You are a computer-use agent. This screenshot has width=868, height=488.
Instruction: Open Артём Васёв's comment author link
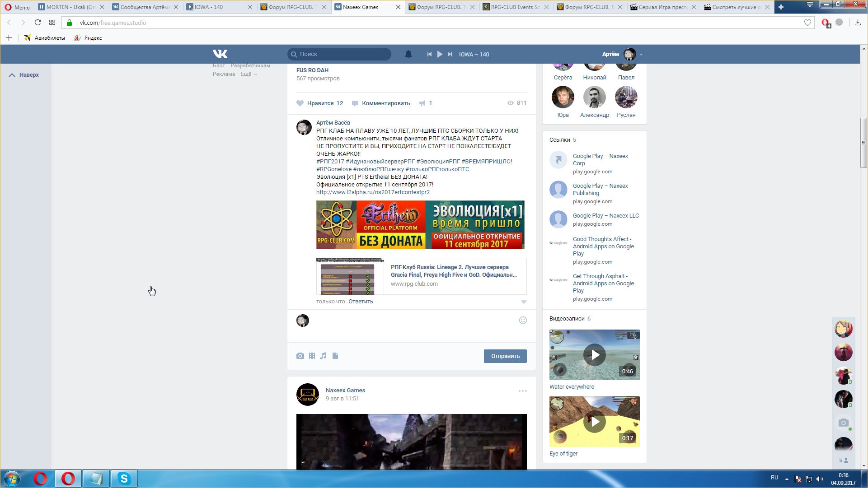[x=333, y=123]
